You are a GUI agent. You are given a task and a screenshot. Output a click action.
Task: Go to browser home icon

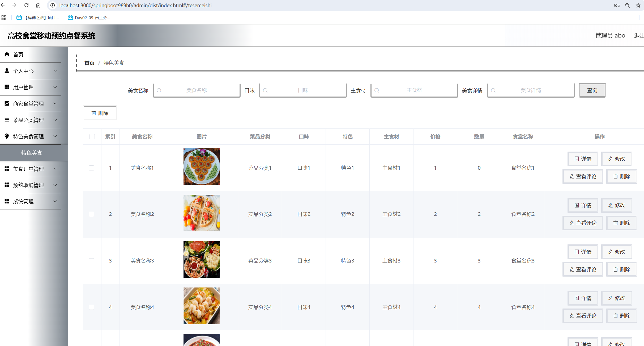pyautogui.click(x=39, y=5)
